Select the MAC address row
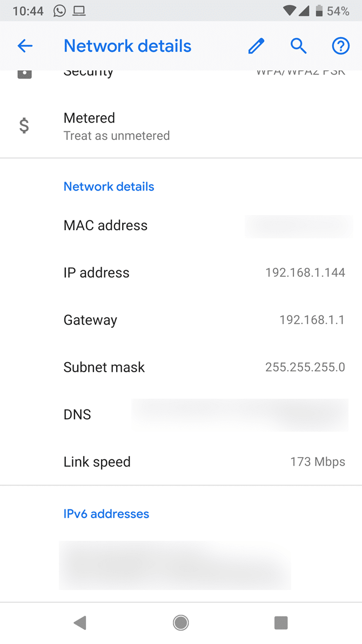This screenshot has height=644, width=362. [x=181, y=225]
